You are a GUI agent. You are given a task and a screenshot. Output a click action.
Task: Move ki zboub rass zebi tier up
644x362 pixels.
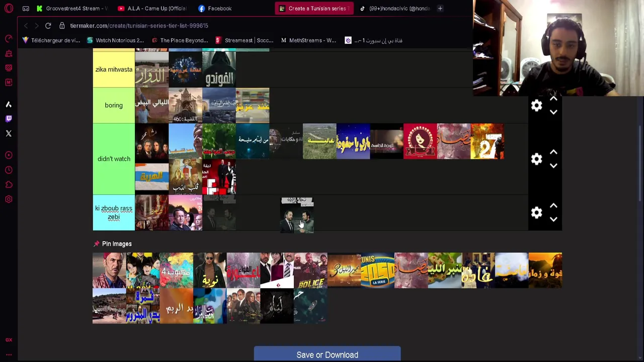[x=553, y=206]
